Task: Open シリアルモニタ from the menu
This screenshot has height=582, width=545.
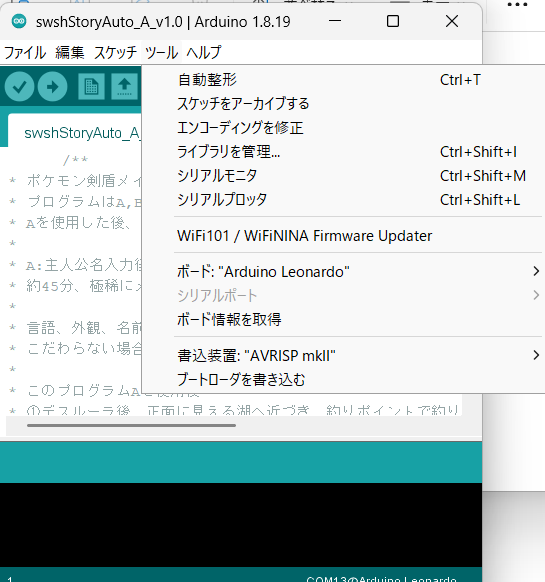Action: click(x=343, y=176)
